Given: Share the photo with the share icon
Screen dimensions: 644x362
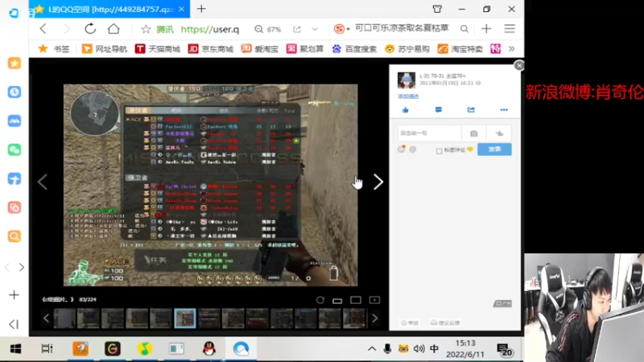Looking at the screenshot, I should [x=471, y=110].
